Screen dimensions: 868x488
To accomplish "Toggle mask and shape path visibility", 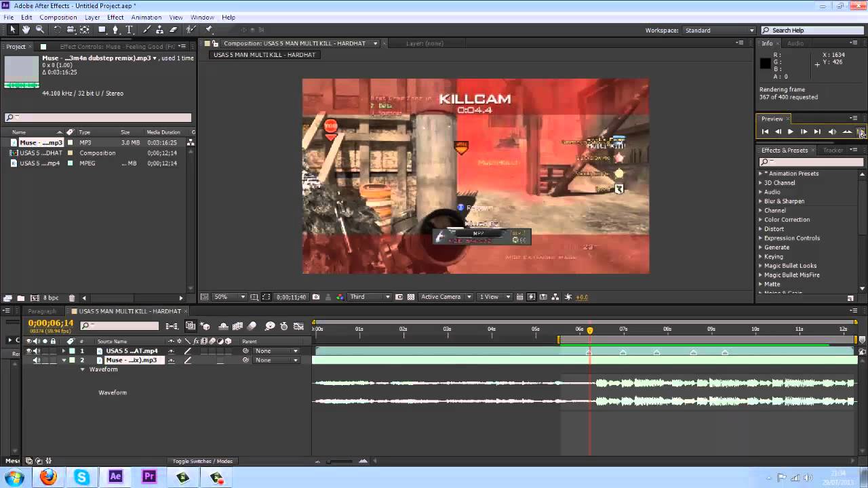I will click(266, 297).
